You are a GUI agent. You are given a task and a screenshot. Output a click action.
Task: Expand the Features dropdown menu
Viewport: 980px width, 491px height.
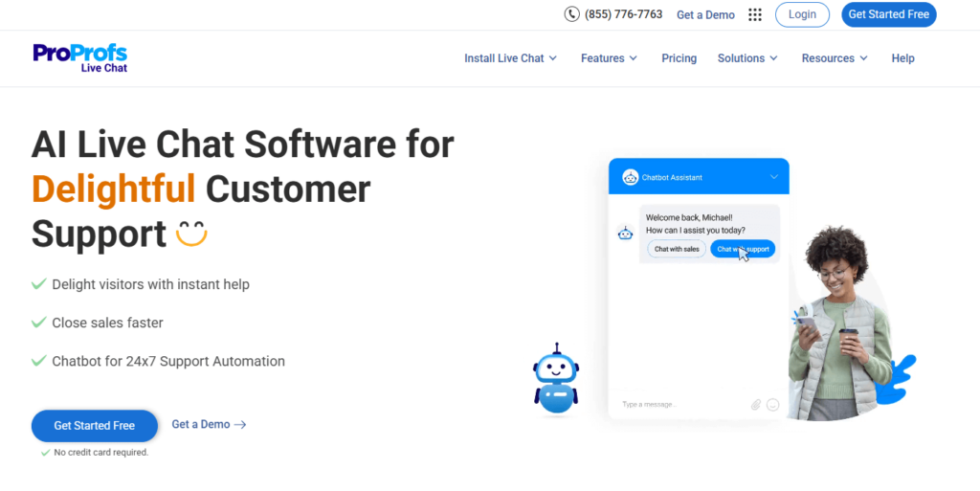coord(609,58)
